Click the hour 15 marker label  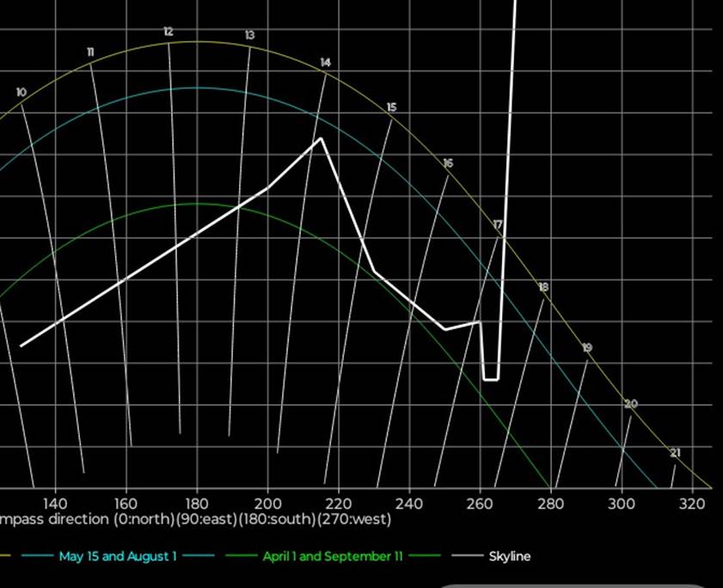392,107
